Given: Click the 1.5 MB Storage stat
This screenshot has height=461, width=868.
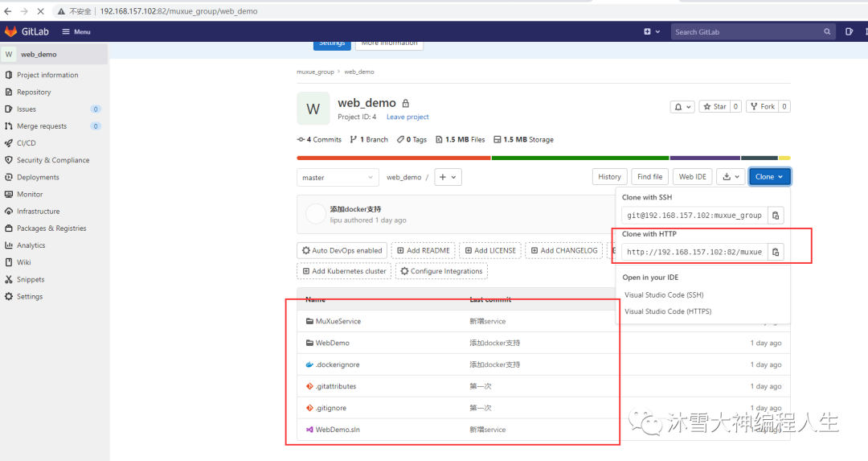Looking at the screenshot, I should (x=524, y=140).
